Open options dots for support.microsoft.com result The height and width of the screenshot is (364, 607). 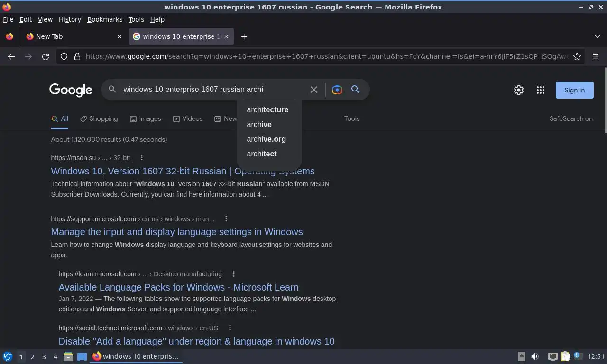[226, 218]
